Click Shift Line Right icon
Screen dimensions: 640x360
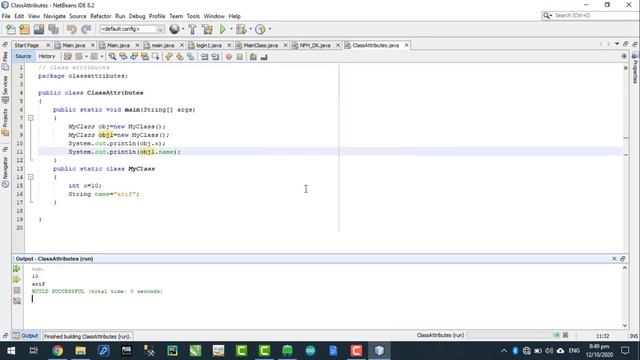[215, 57]
